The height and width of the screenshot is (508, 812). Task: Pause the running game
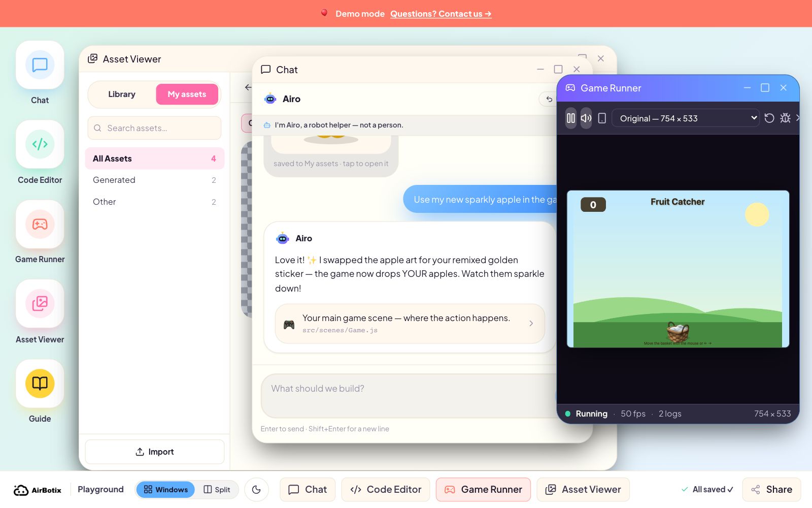tap(571, 118)
